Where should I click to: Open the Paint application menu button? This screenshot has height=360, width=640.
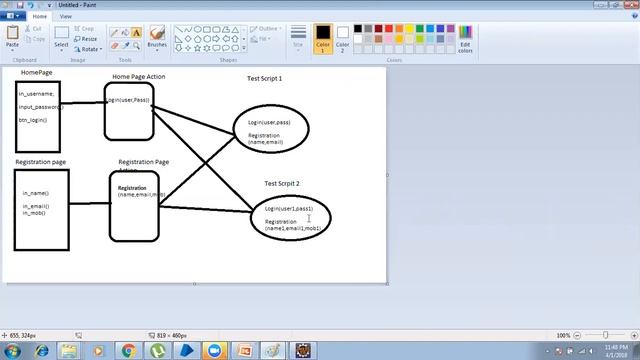point(13,16)
